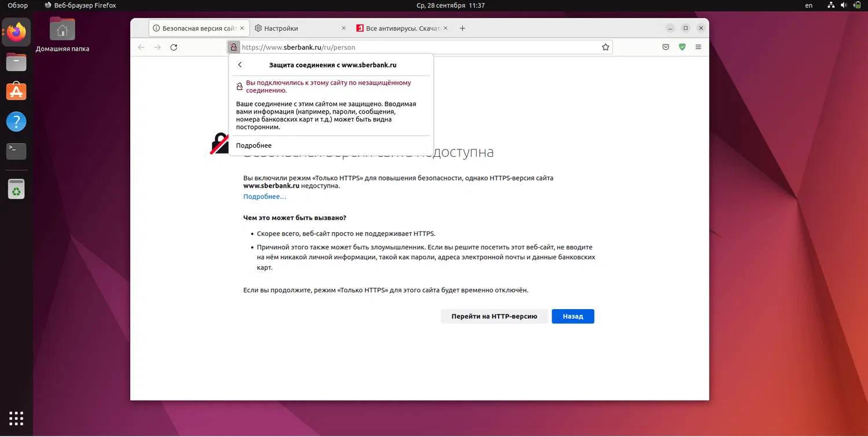Reload the current page
868x437 pixels.
(x=174, y=47)
